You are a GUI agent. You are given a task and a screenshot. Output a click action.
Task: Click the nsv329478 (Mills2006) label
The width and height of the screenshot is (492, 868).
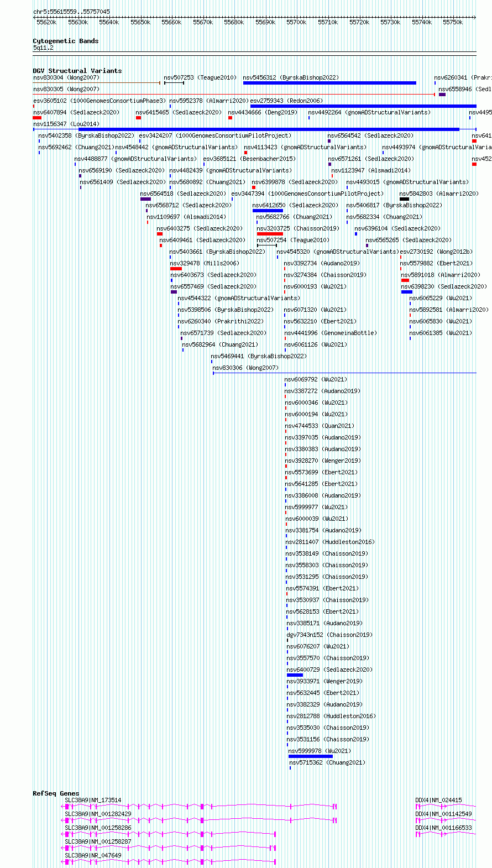[205, 263]
